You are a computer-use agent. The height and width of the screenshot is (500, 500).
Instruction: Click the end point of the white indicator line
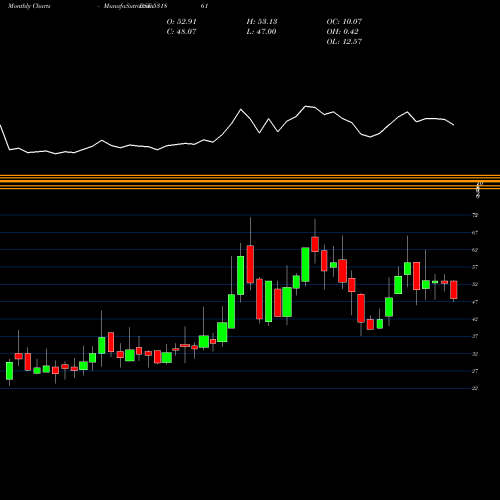[x=454, y=125]
